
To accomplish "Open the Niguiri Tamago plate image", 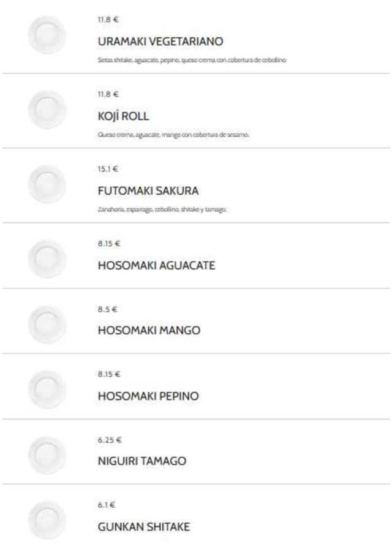I will coord(47,455).
